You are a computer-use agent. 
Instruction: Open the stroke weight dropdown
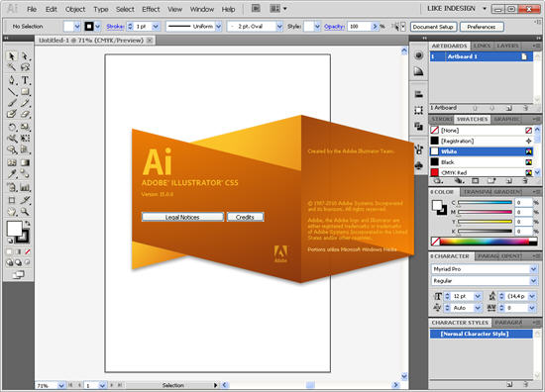(156, 27)
